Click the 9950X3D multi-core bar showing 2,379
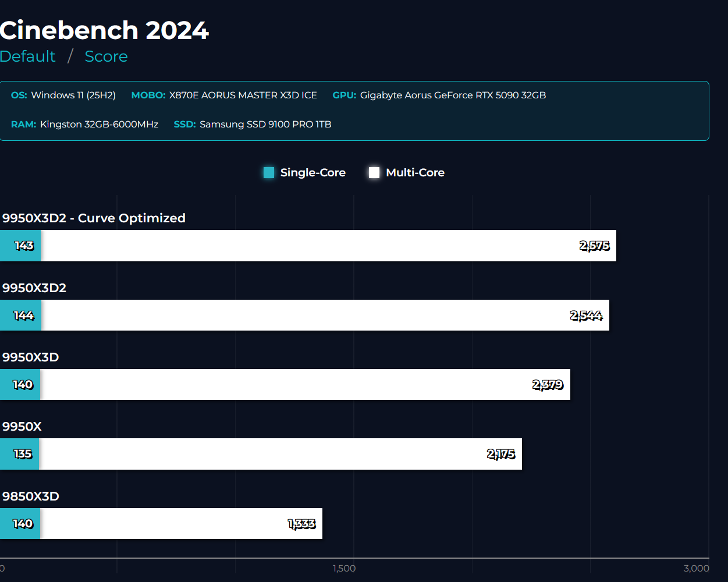Screen dimensions: 728x582 click(x=303, y=385)
